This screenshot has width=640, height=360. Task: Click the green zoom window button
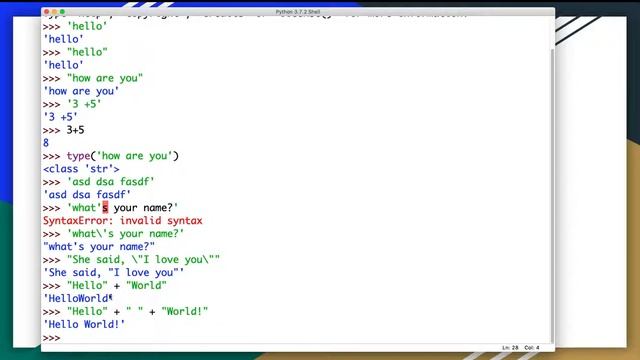pos(62,12)
